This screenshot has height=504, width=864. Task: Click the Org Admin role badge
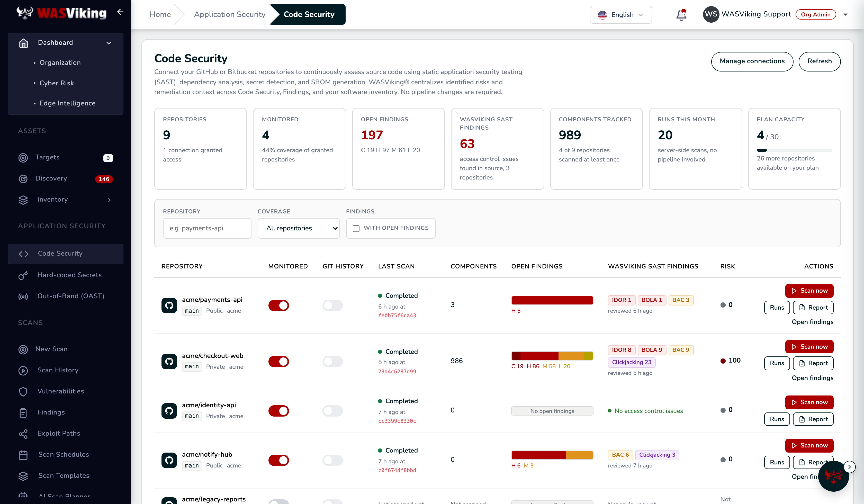point(816,14)
